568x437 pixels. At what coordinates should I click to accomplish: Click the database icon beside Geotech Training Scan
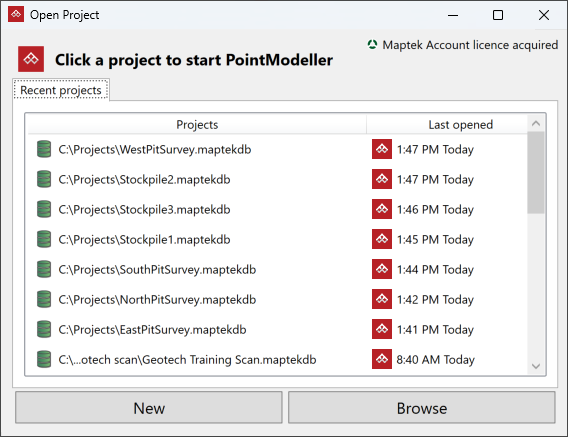click(x=44, y=359)
